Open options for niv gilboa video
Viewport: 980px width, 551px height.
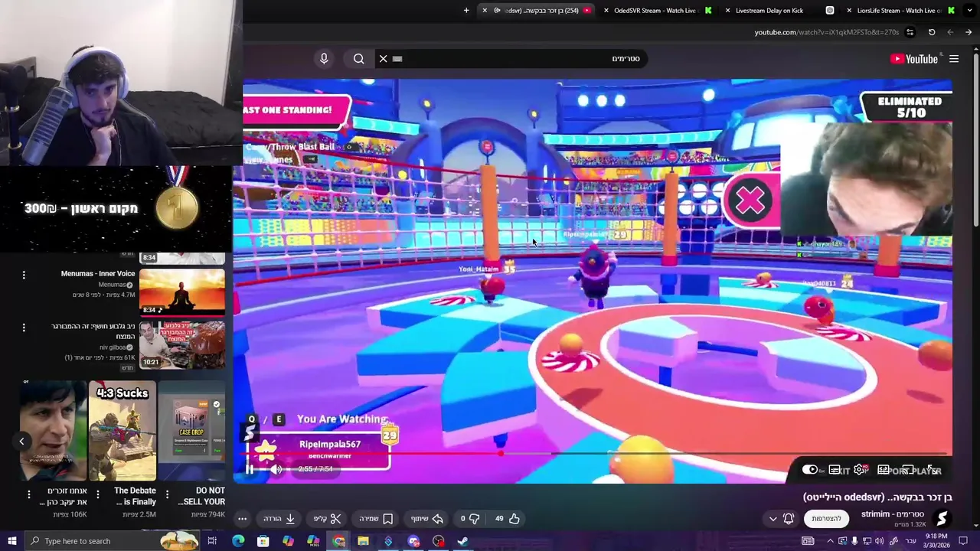pos(24,328)
